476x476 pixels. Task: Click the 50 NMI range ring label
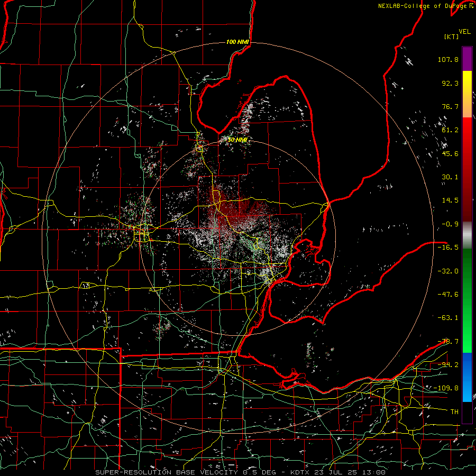[x=237, y=140]
